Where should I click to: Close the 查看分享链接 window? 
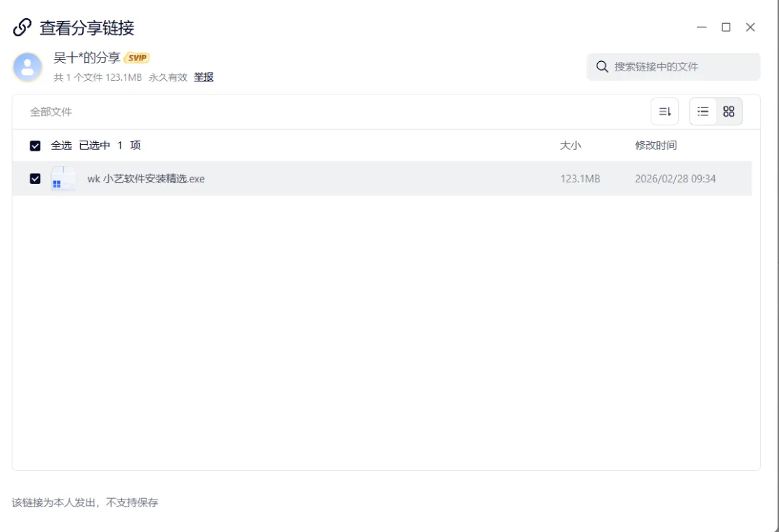(x=750, y=27)
